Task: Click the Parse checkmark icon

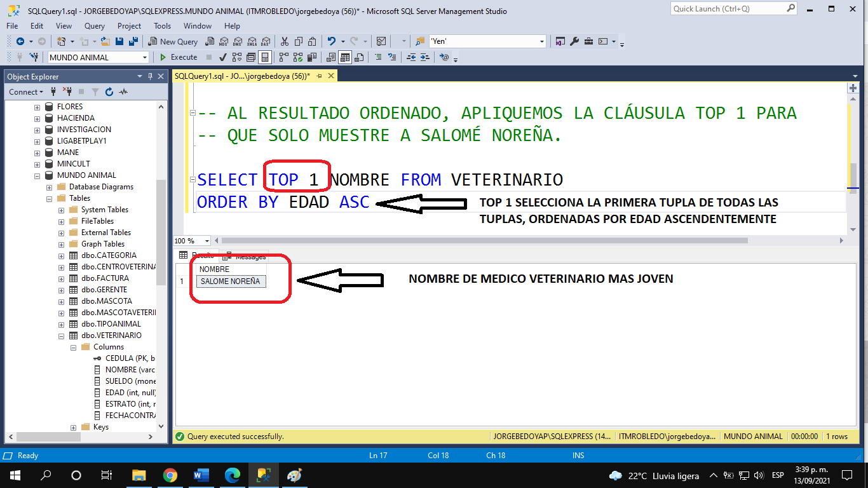Action: (x=222, y=57)
